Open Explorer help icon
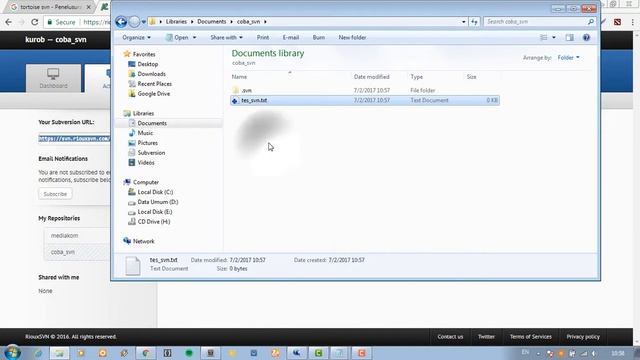The image size is (640, 360). pyautogui.click(x=586, y=38)
